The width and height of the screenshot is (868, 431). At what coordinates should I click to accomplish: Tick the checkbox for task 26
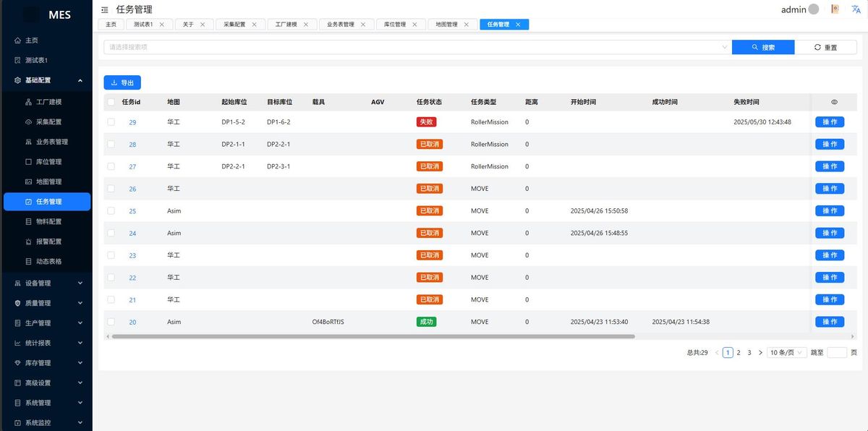click(x=111, y=189)
